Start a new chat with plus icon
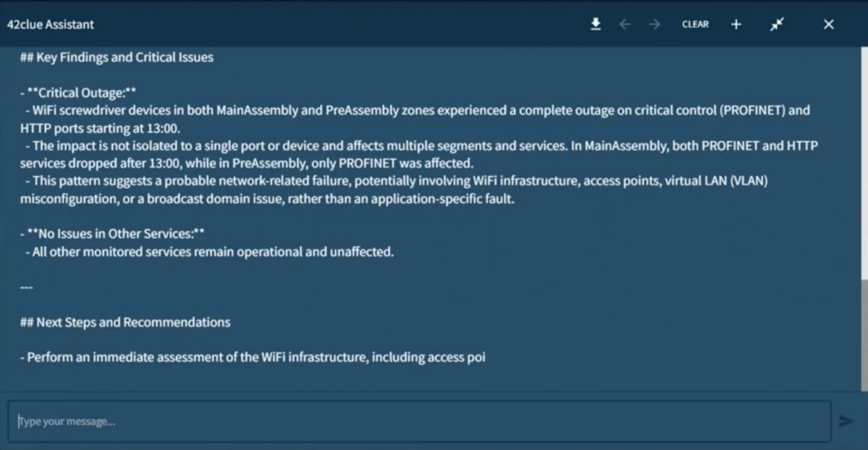This screenshot has width=868, height=450. coord(736,24)
